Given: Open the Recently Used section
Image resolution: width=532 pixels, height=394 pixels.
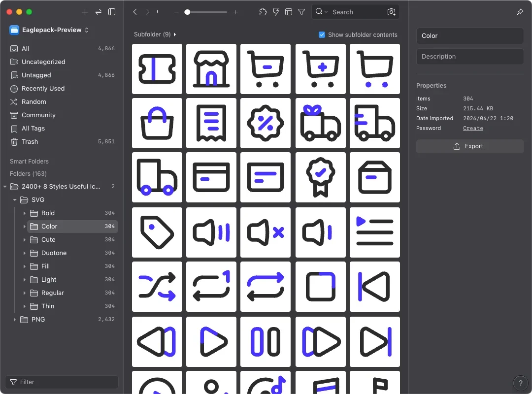Looking at the screenshot, I should [43, 89].
